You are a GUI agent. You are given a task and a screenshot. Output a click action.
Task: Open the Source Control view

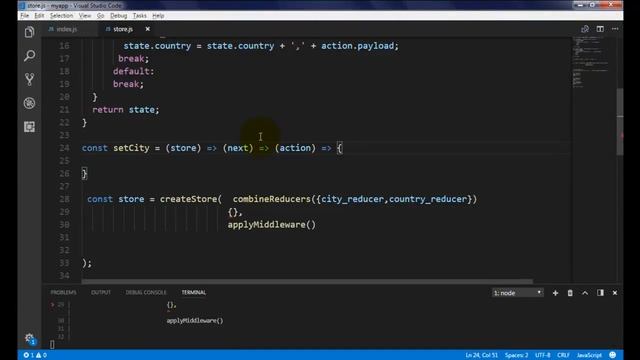point(29,79)
